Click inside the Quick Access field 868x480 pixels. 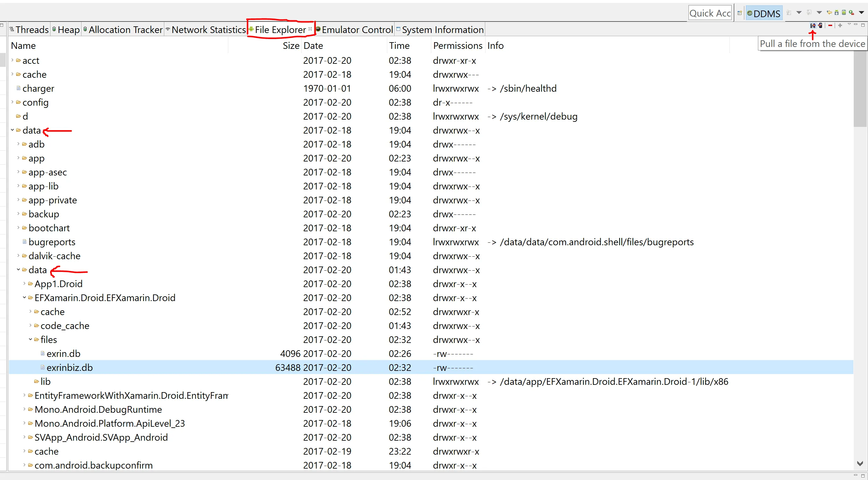(710, 13)
